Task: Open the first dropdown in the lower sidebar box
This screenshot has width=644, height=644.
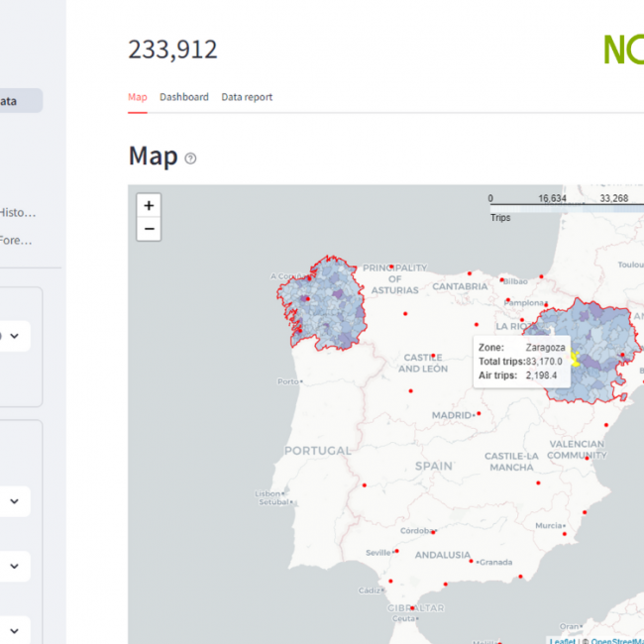Action: pyautogui.click(x=14, y=501)
